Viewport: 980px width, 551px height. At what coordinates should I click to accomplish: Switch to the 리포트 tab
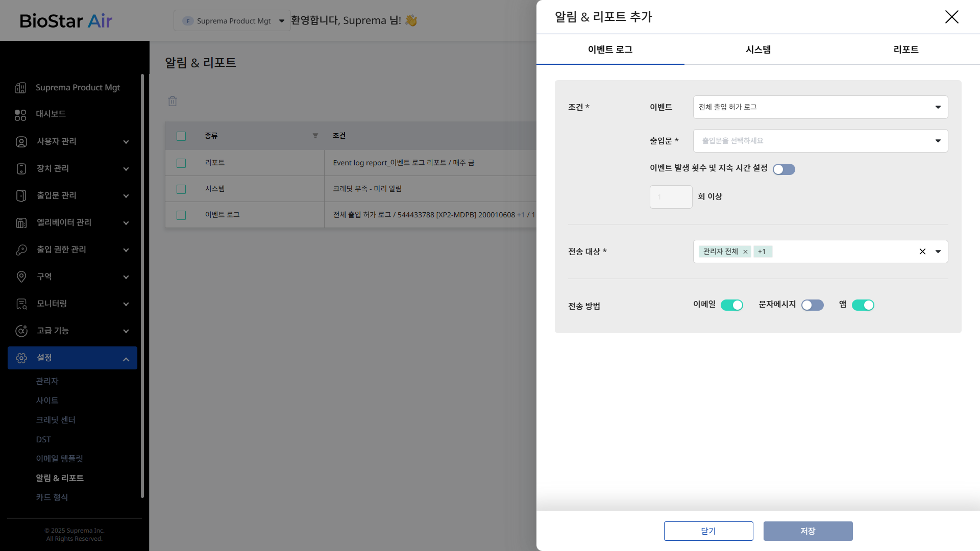pos(905,49)
